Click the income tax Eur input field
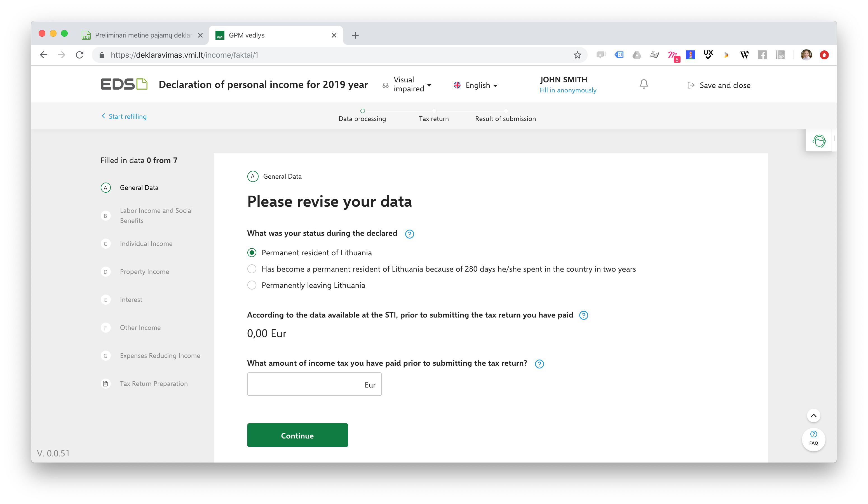This screenshot has width=868, height=504. pos(305,384)
